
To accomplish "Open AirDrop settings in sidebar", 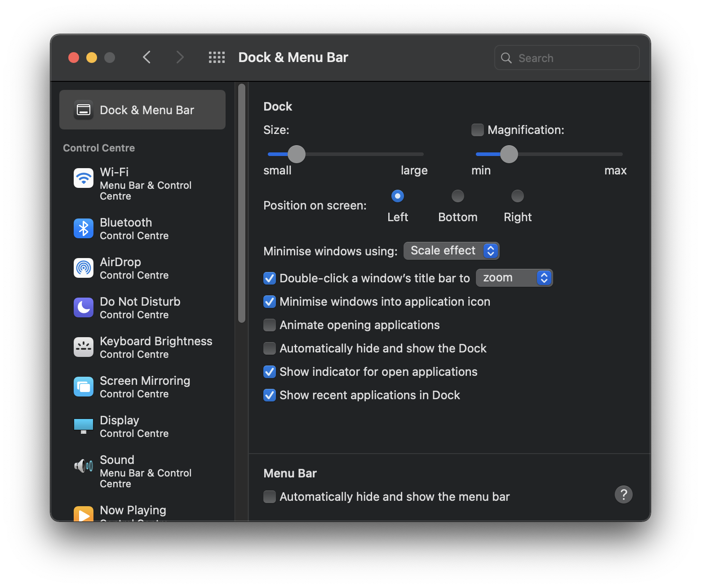I will coord(142,268).
